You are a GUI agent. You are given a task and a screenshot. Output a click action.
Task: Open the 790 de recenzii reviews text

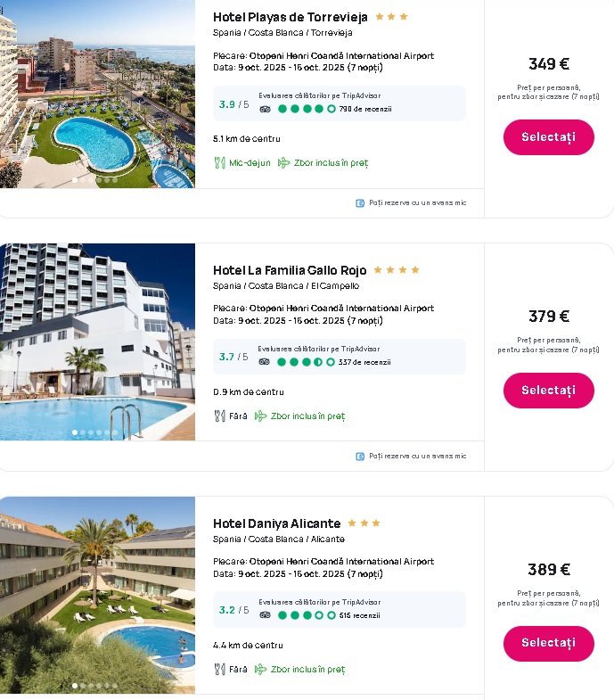point(364,109)
